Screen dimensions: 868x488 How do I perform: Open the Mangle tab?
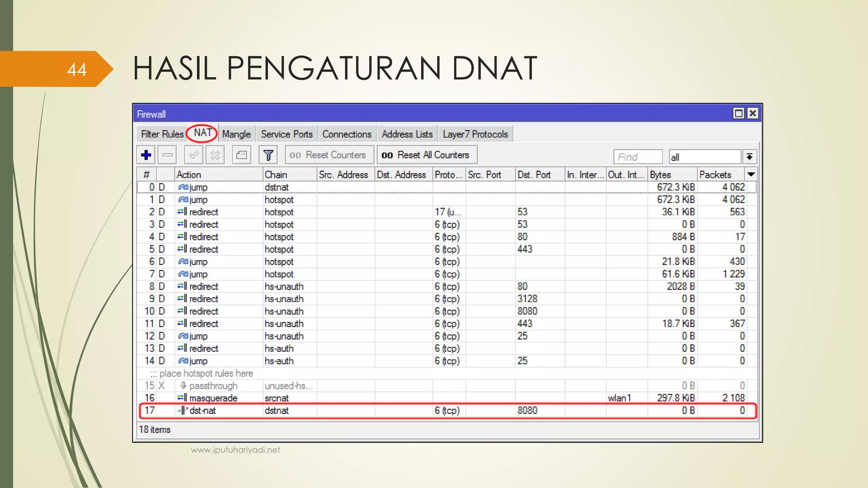pyautogui.click(x=236, y=134)
